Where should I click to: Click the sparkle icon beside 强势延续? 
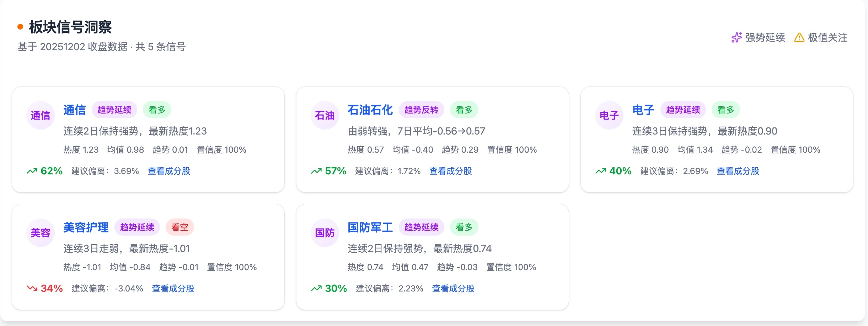click(x=736, y=37)
